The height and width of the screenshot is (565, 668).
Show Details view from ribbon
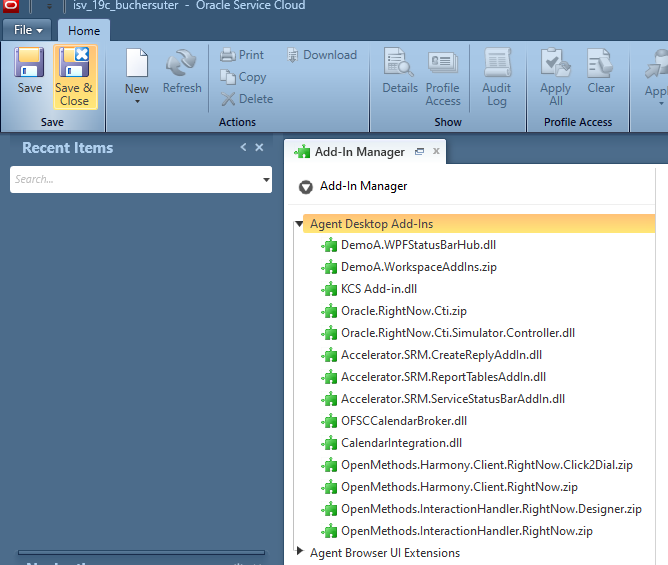[400, 71]
